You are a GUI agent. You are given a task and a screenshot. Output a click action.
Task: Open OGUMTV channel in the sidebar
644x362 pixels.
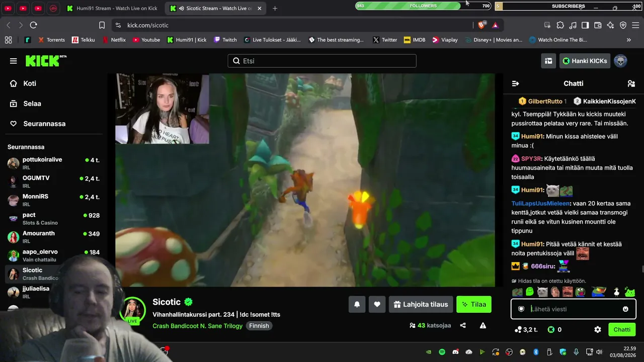point(53,182)
